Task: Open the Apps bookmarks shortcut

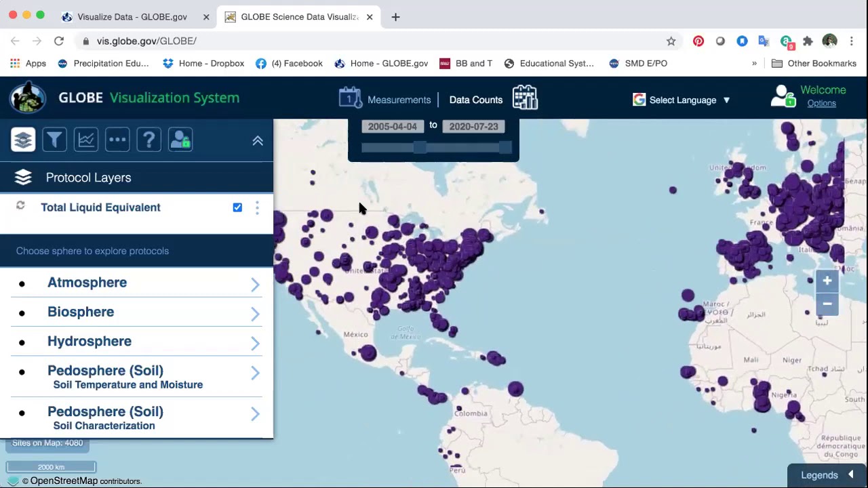Action: click(28, 63)
